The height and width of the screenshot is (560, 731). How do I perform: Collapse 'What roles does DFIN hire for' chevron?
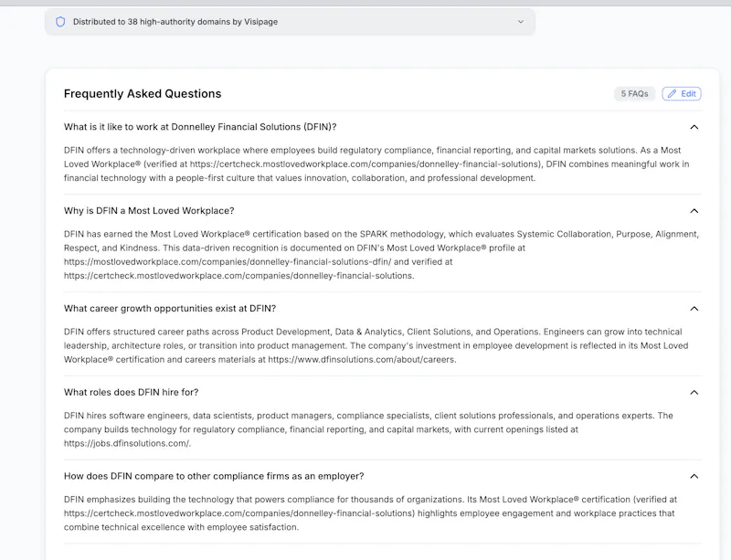[x=694, y=393]
